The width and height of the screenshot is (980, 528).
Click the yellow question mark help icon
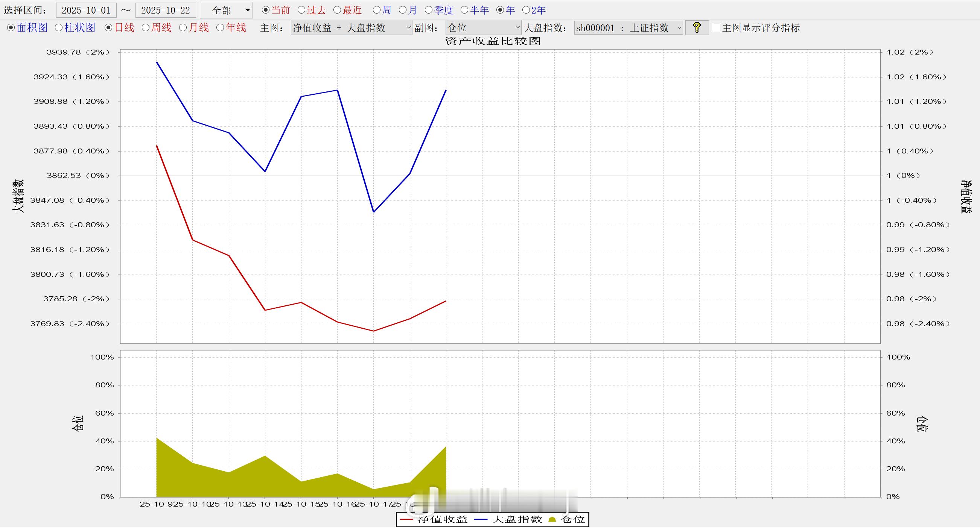click(x=697, y=28)
